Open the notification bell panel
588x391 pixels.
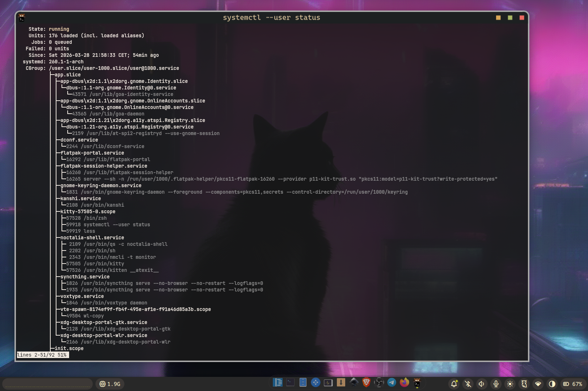[454, 384]
